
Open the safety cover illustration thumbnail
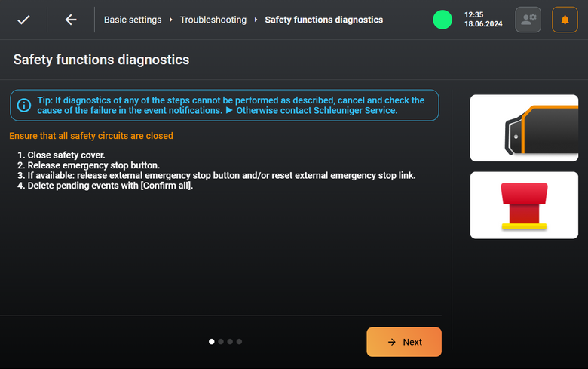(x=524, y=128)
